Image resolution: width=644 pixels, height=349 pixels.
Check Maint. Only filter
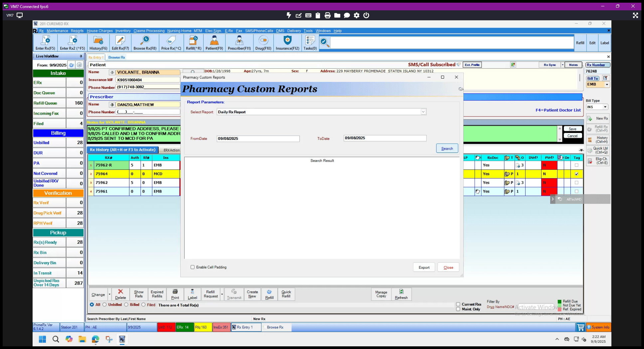pos(458,309)
